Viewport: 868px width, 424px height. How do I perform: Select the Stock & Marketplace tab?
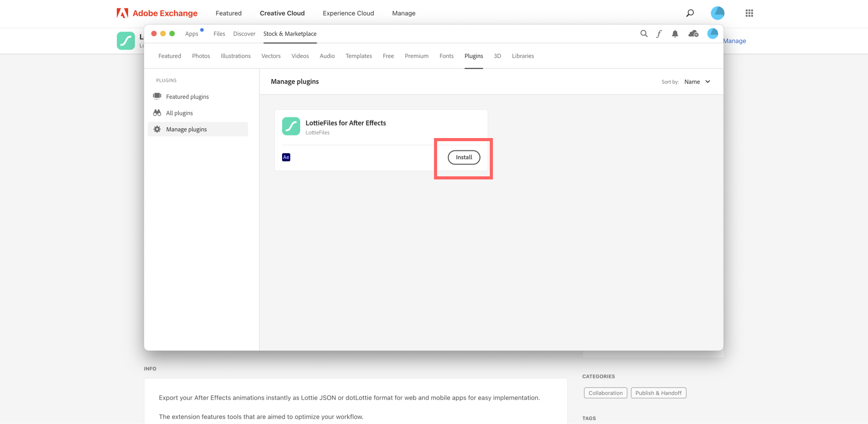pyautogui.click(x=290, y=34)
